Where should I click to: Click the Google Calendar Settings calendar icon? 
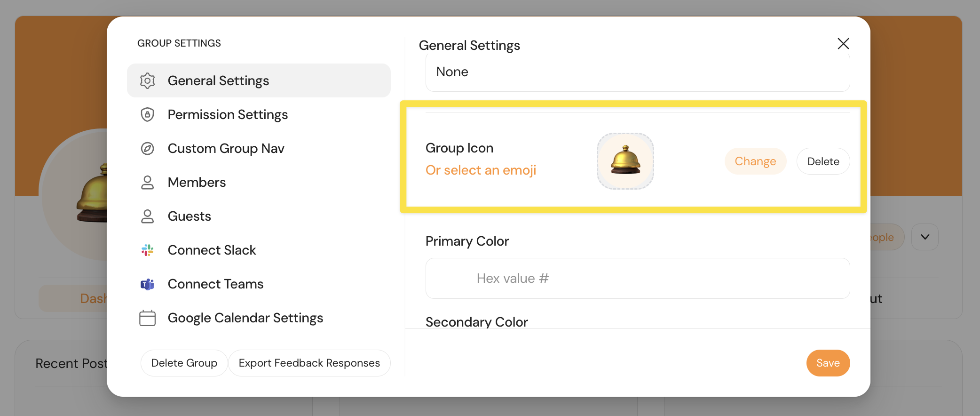pyautogui.click(x=148, y=318)
